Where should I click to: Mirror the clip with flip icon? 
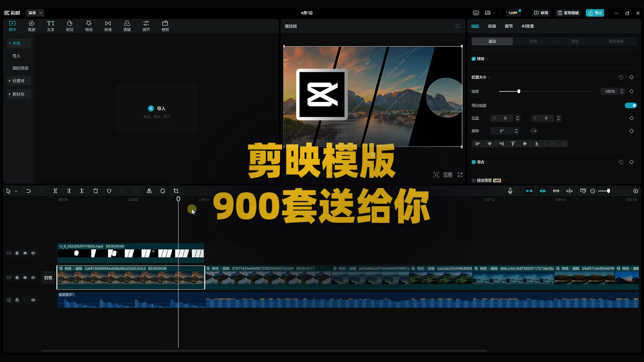point(149,191)
